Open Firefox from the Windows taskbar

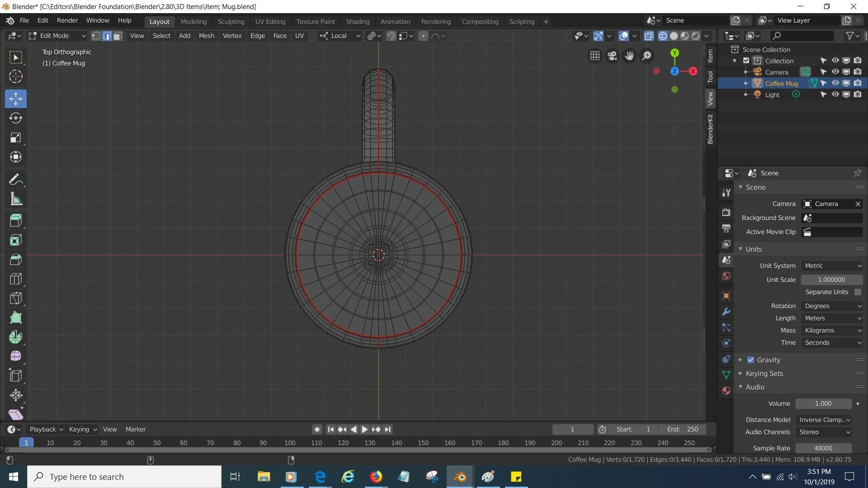(376, 477)
